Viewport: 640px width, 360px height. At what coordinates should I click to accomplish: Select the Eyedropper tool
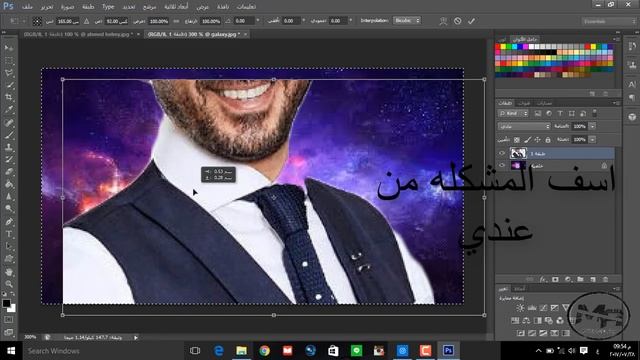(9, 110)
